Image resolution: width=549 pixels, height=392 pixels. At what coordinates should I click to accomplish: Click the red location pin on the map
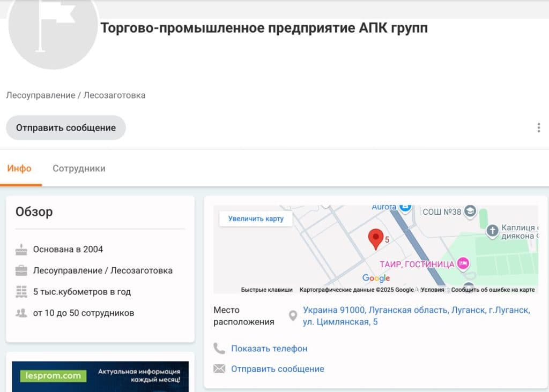pyautogui.click(x=376, y=238)
